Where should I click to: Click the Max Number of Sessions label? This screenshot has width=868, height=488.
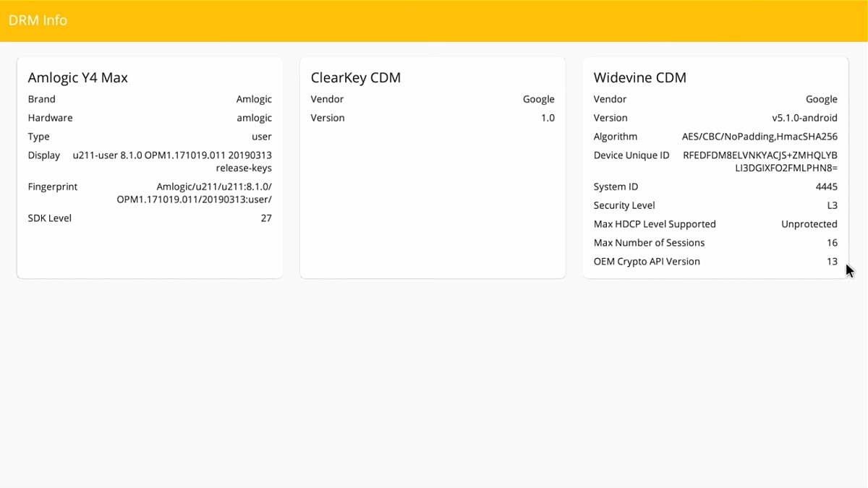click(649, 243)
